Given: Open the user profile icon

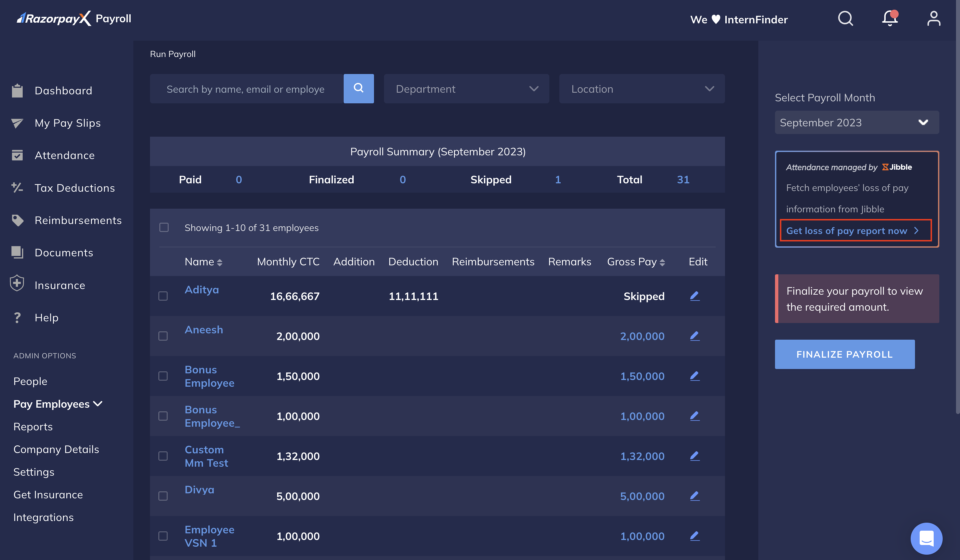Looking at the screenshot, I should (934, 18).
